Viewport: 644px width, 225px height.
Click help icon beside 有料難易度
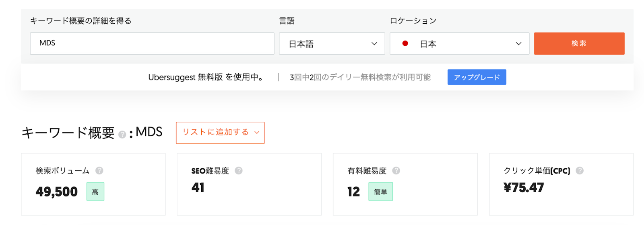(x=396, y=171)
